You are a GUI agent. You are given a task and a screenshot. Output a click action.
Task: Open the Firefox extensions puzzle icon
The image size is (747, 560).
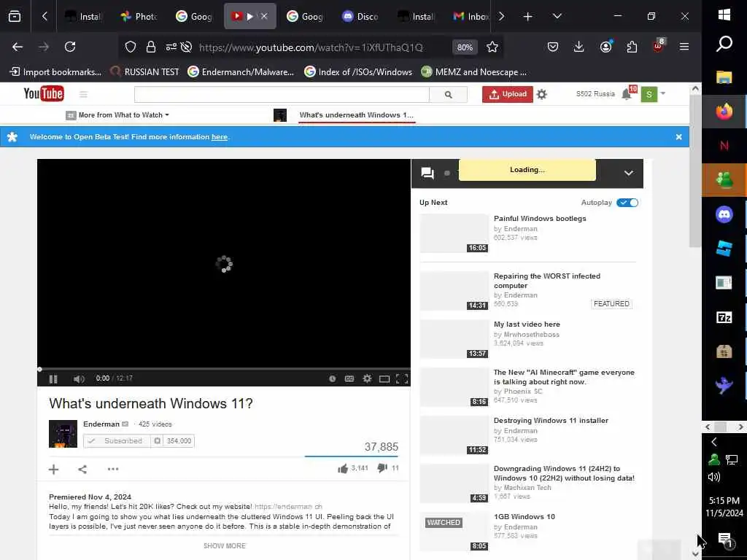632,47
